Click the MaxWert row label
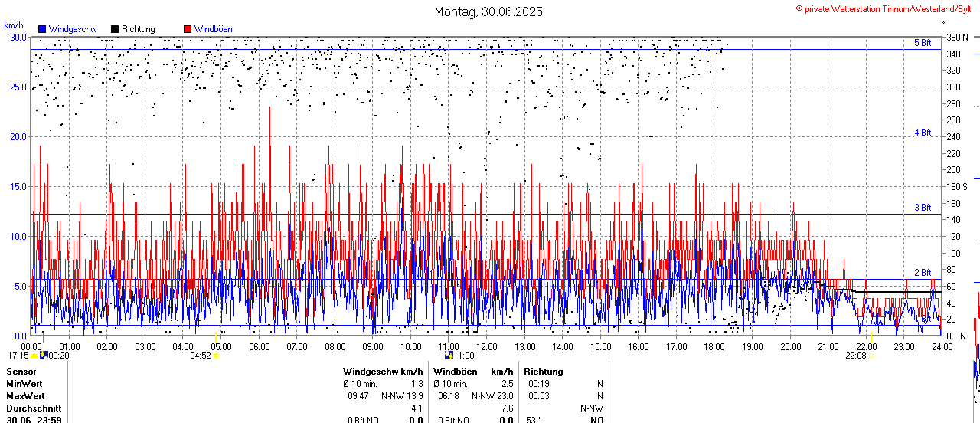Viewport: 980px width, 423px height. (25, 396)
